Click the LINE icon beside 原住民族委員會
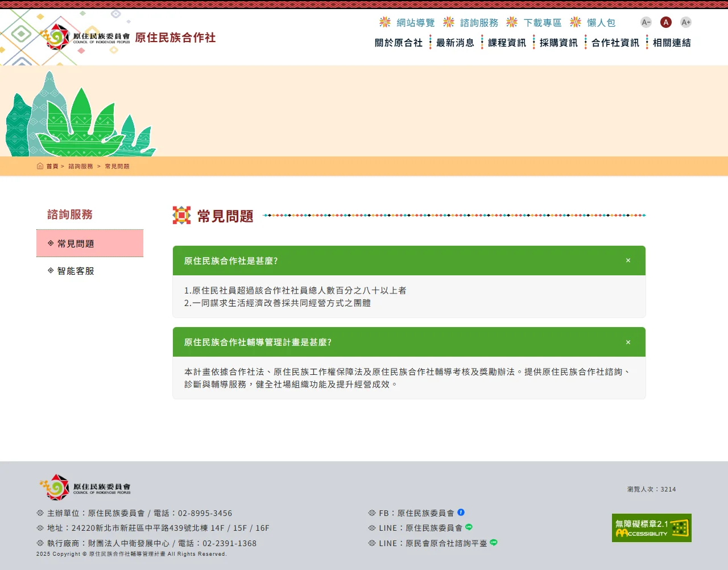This screenshot has width=728, height=570. coord(469,527)
